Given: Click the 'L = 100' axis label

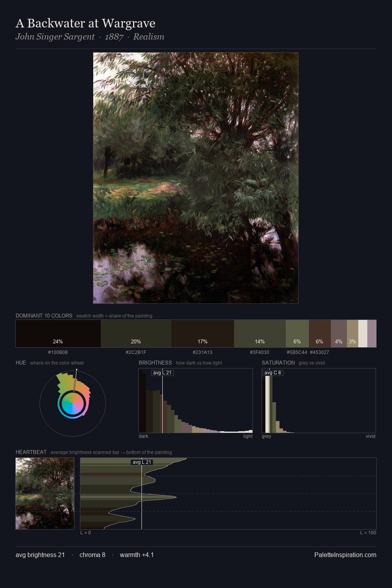Looking at the screenshot, I should (368, 533).
